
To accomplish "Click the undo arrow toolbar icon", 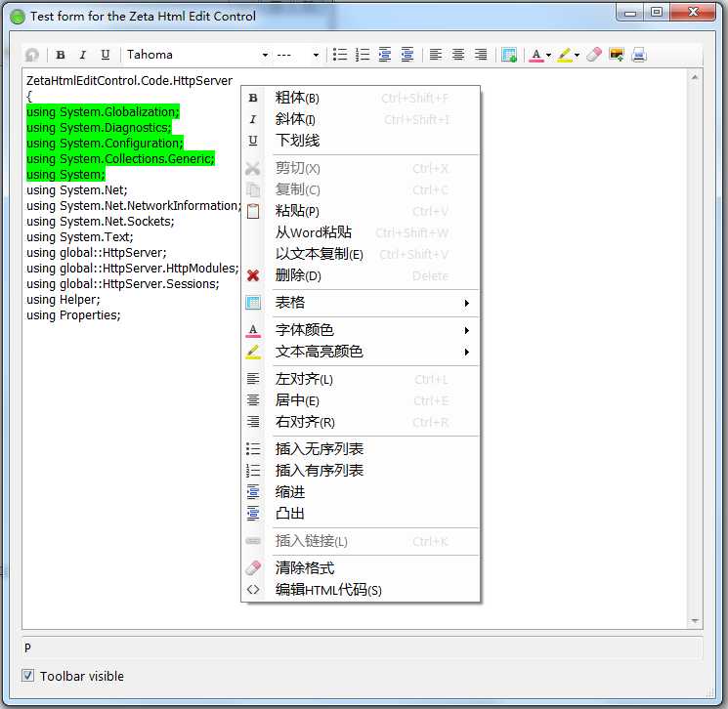I will pos(32,55).
